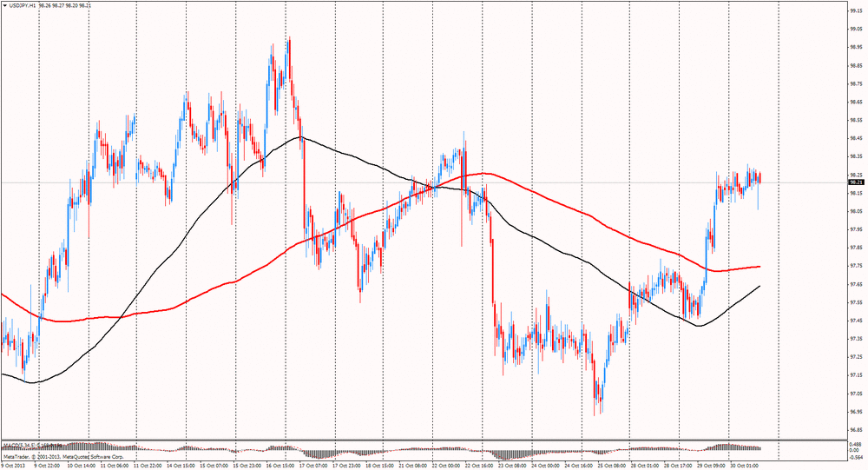Click the 17 Oct 23:00 time label
Viewport: 868px width, 470px height.
pyautogui.click(x=346, y=466)
